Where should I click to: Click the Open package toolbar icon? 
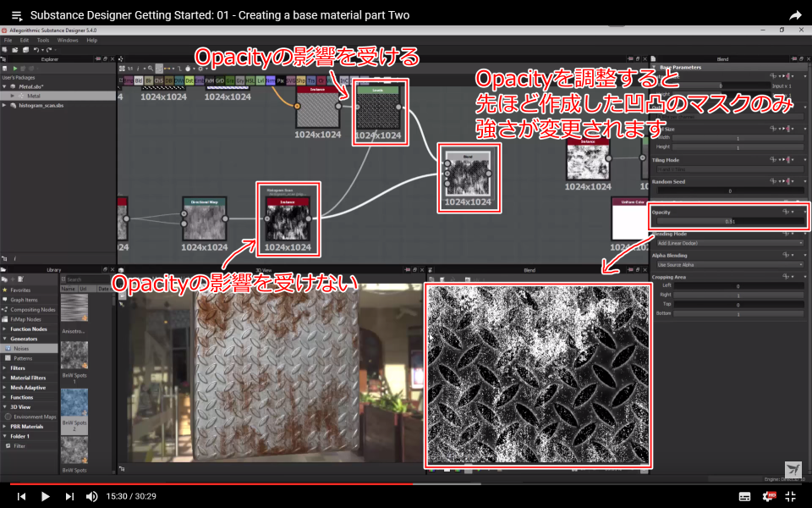(15, 50)
